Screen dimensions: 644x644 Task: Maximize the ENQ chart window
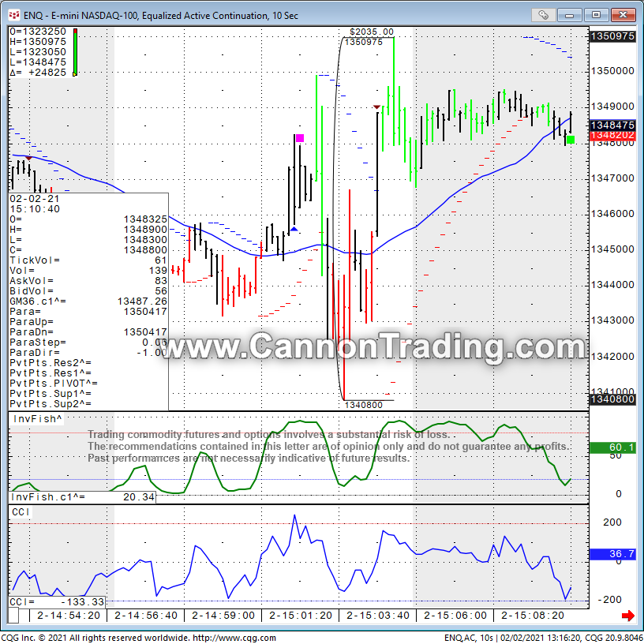[596, 15]
